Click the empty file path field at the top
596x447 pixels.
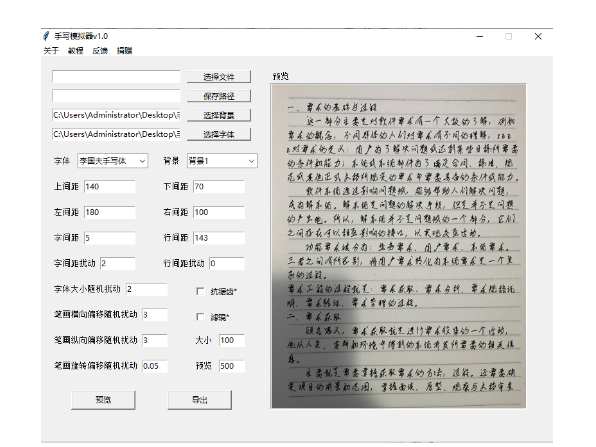[x=116, y=77]
